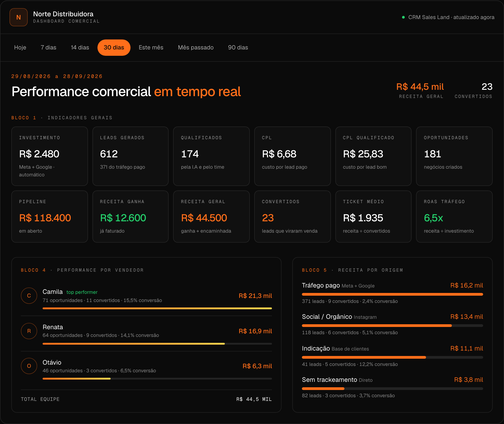
Task: Click the Total Equipe R$ 44,5 MIL value
Action: (x=254, y=399)
